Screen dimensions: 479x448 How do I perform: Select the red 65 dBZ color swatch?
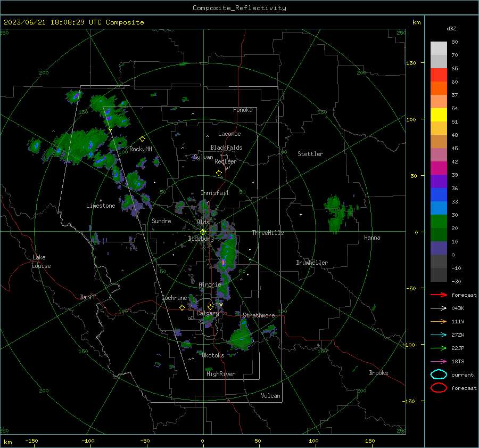(439, 75)
